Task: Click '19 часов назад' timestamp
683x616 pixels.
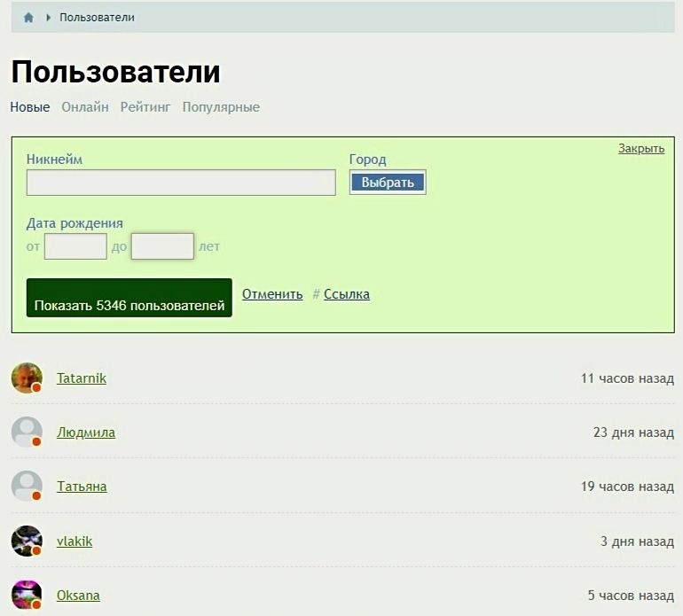Action: coord(627,487)
